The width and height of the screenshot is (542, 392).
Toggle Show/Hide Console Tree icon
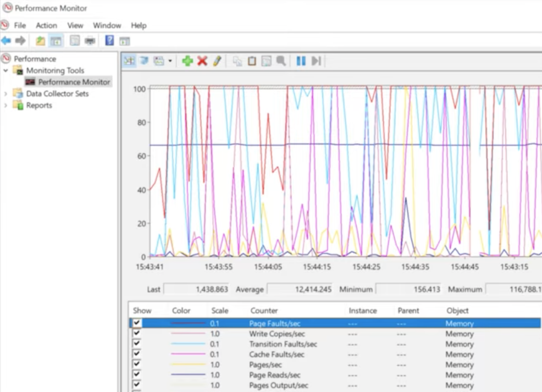point(56,41)
